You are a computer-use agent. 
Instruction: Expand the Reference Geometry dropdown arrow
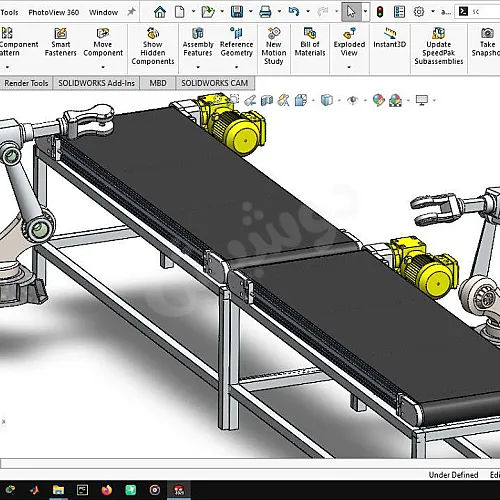pyautogui.click(x=237, y=67)
